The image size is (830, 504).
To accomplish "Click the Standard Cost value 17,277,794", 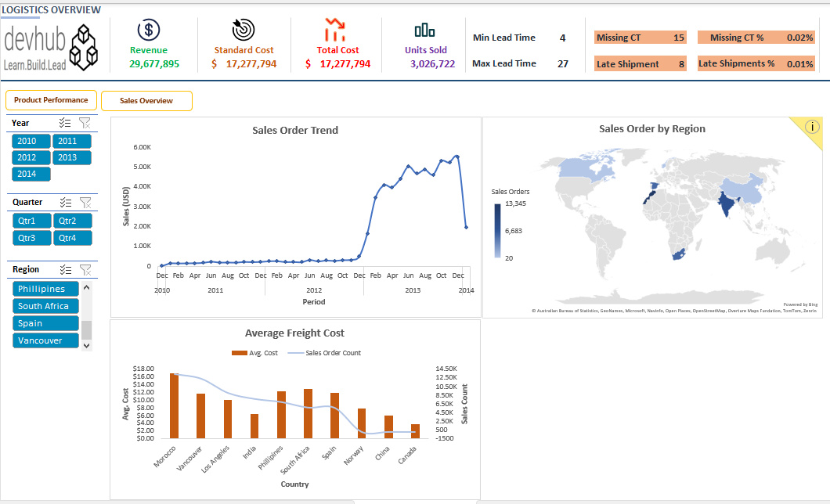I will pyautogui.click(x=251, y=64).
